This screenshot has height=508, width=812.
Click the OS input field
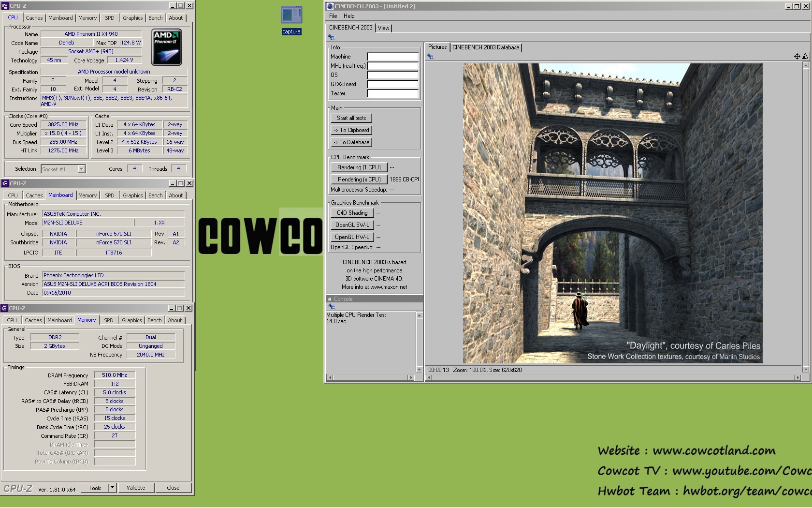click(x=392, y=75)
